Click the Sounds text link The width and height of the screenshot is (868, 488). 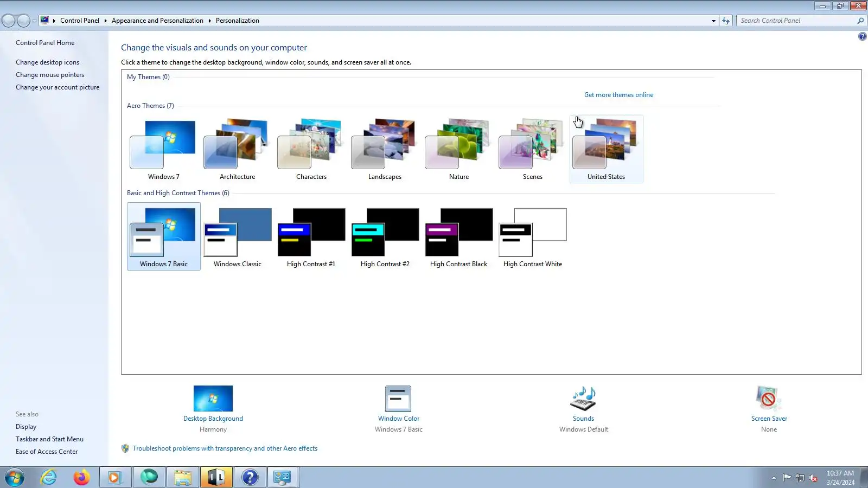[x=583, y=419]
